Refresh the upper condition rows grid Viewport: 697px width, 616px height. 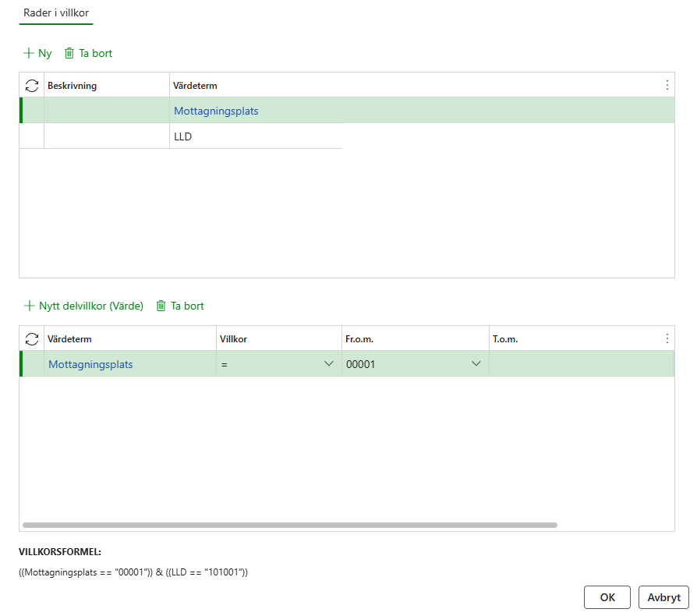32,86
